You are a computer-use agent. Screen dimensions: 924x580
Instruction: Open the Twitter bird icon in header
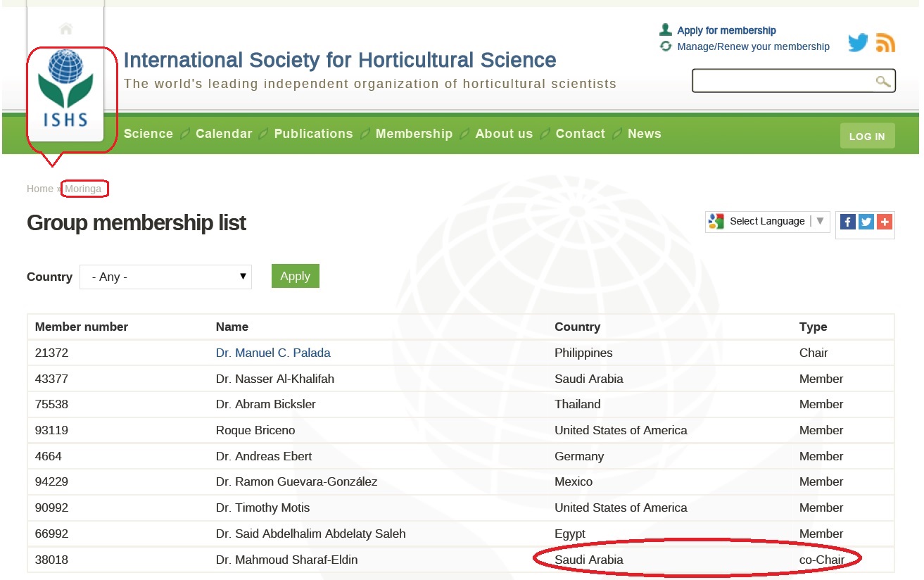858,43
